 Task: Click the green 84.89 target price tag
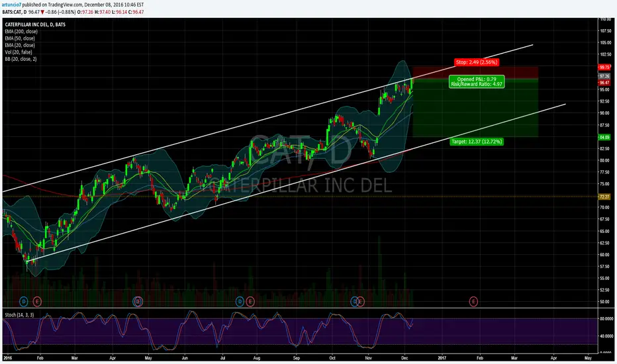coord(604,138)
